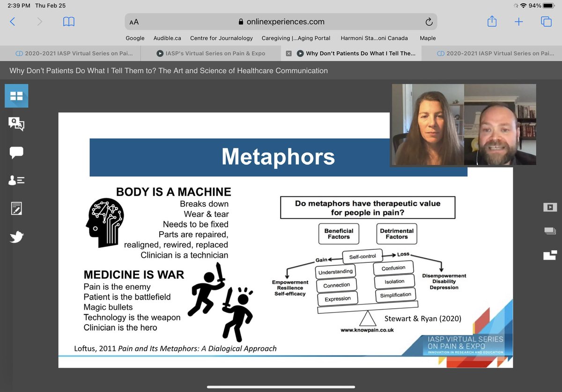This screenshot has height=392, width=562.
Task: Tap the Wi-Fi status icon
Action: click(x=523, y=6)
